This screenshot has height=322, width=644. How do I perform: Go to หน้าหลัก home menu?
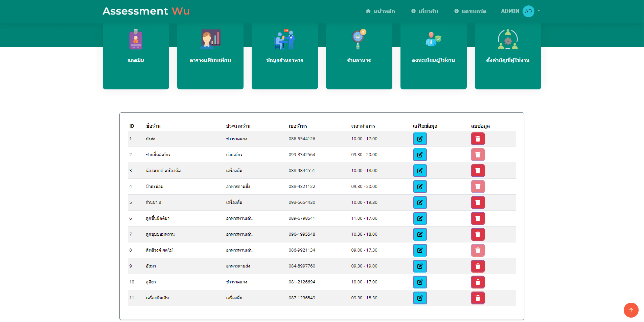tap(380, 11)
